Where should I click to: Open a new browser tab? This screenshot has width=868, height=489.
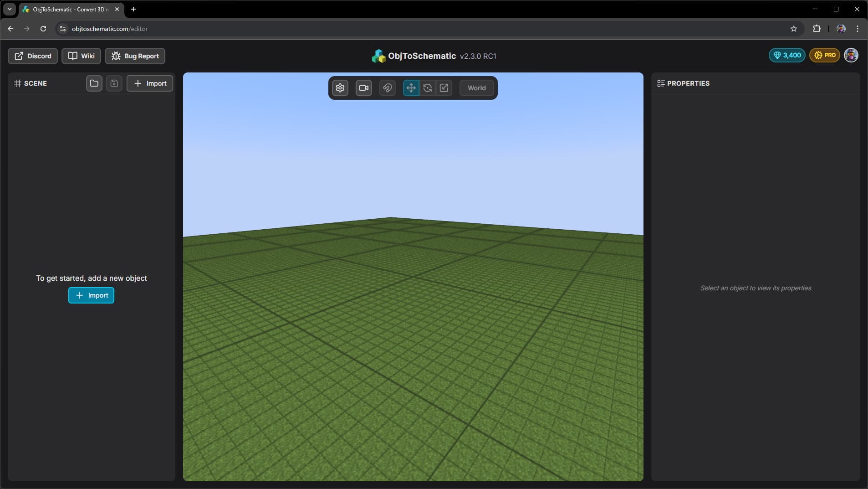(133, 9)
